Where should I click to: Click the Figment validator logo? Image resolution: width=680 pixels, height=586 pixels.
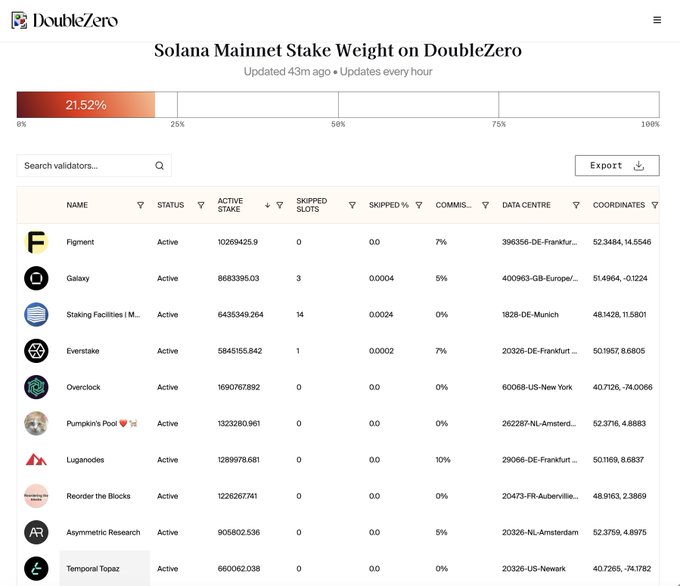36,242
